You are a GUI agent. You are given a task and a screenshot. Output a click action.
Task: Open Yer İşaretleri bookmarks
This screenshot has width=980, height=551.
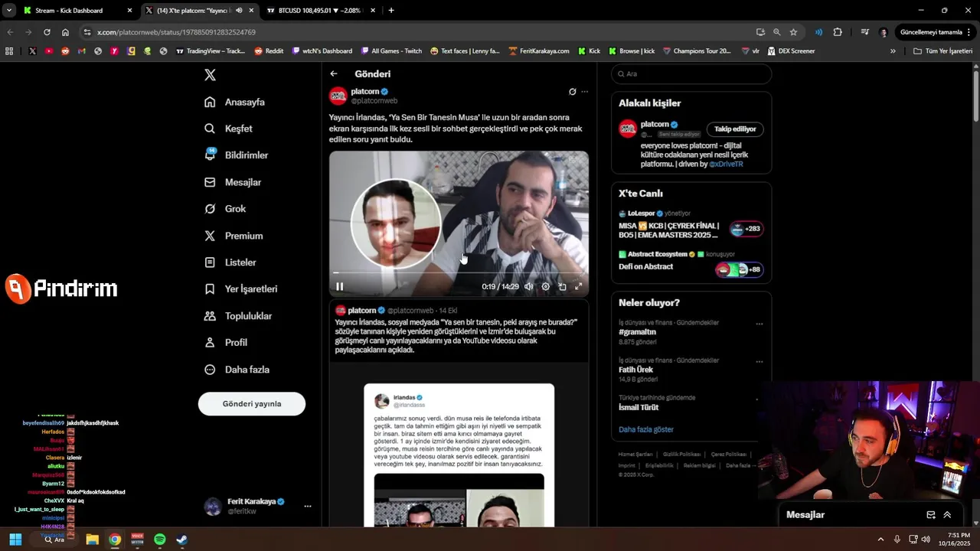[241, 289]
